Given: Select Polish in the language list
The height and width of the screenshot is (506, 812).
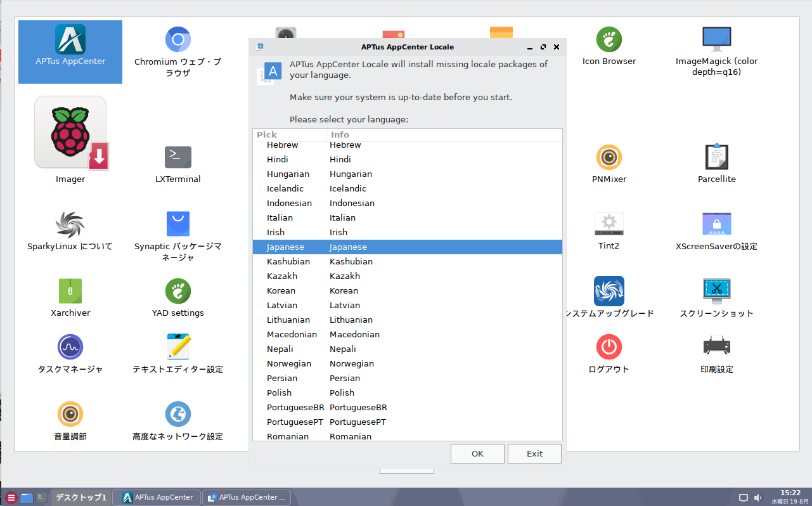Looking at the screenshot, I should pos(408,392).
